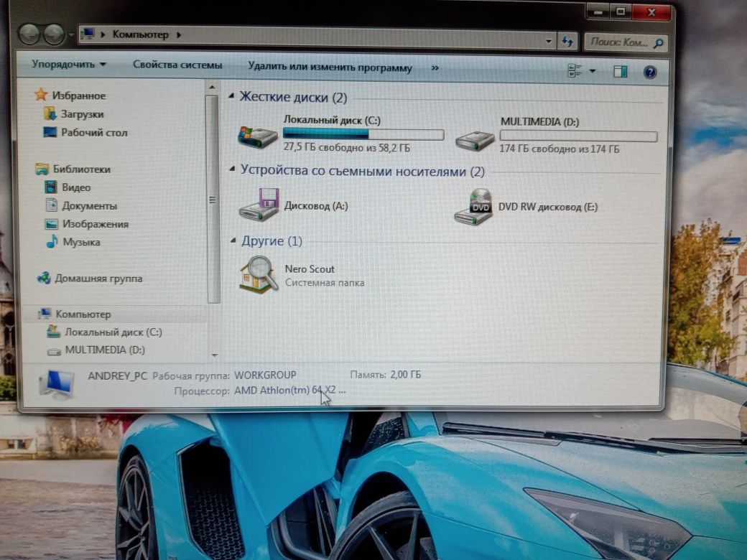
Task: Select Локальный диск (C:) drive icon
Action: coord(258,136)
